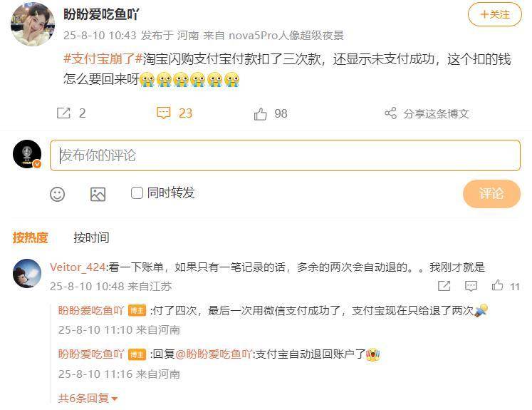Click the insert image icon
Screen dimensions: 532x410
[98, 194]
